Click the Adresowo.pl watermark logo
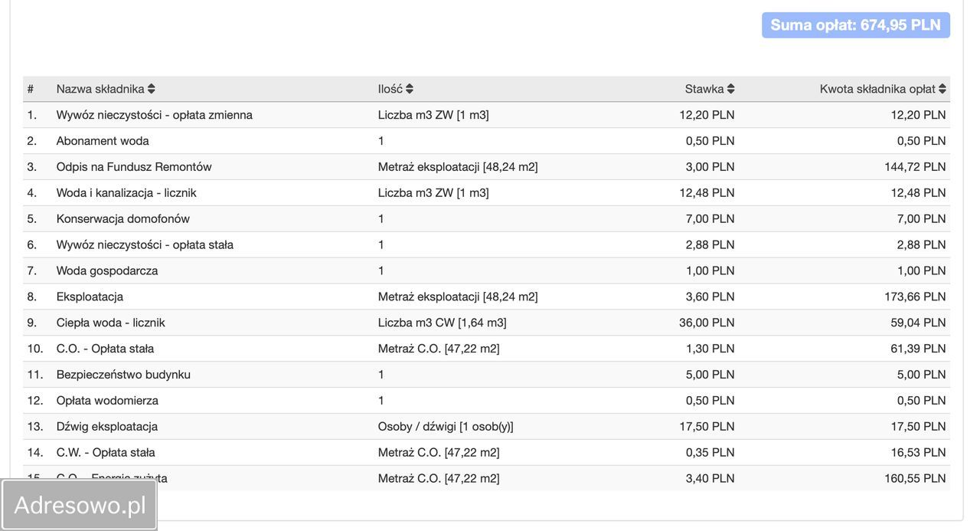This screenshot has height=531, width=980. [x=80, y=505]
